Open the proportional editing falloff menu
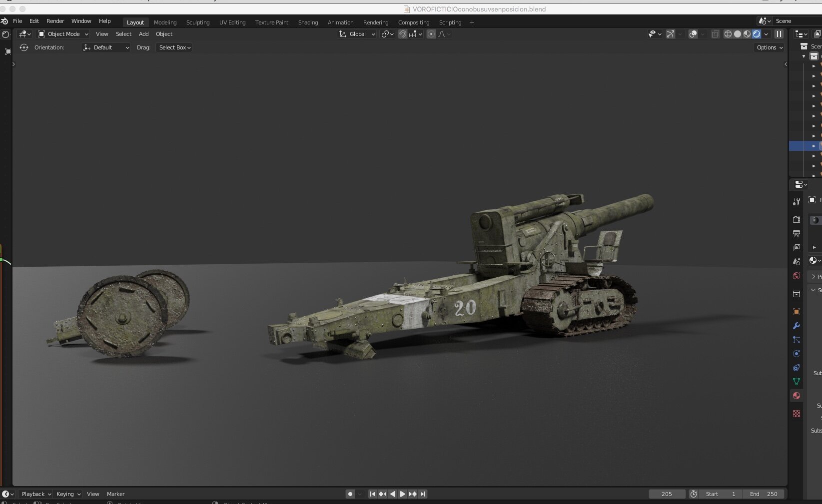The height and width of the screenshot is (504, 822). tap(444, 34)
